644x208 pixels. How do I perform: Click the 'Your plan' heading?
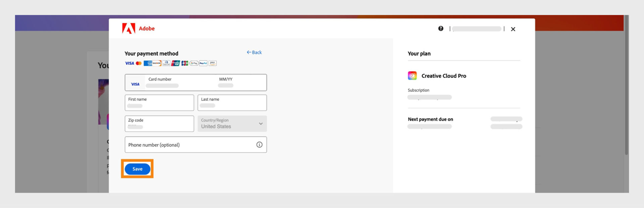[419, 54]
